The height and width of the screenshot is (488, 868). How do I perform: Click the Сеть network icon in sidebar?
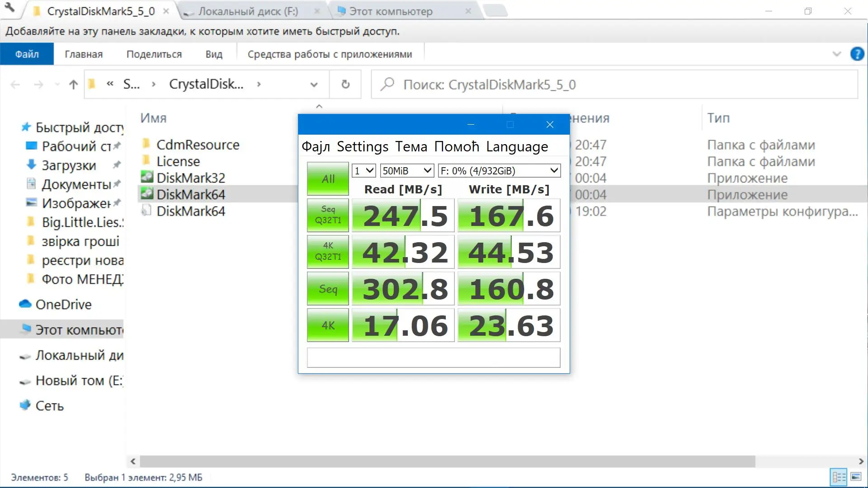click(x=25, y=405)
